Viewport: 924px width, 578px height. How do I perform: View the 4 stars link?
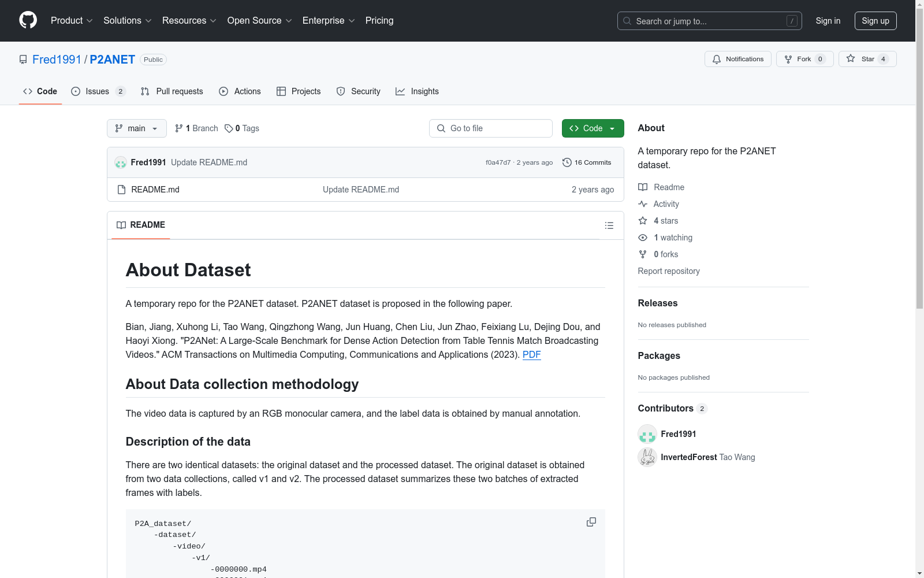point(658,221)
